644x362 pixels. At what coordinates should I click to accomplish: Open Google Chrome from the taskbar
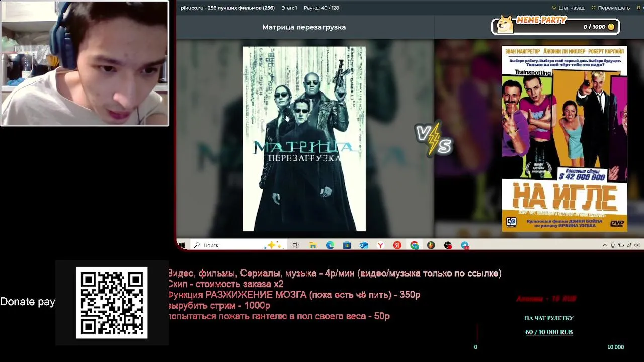click(414, 245)
